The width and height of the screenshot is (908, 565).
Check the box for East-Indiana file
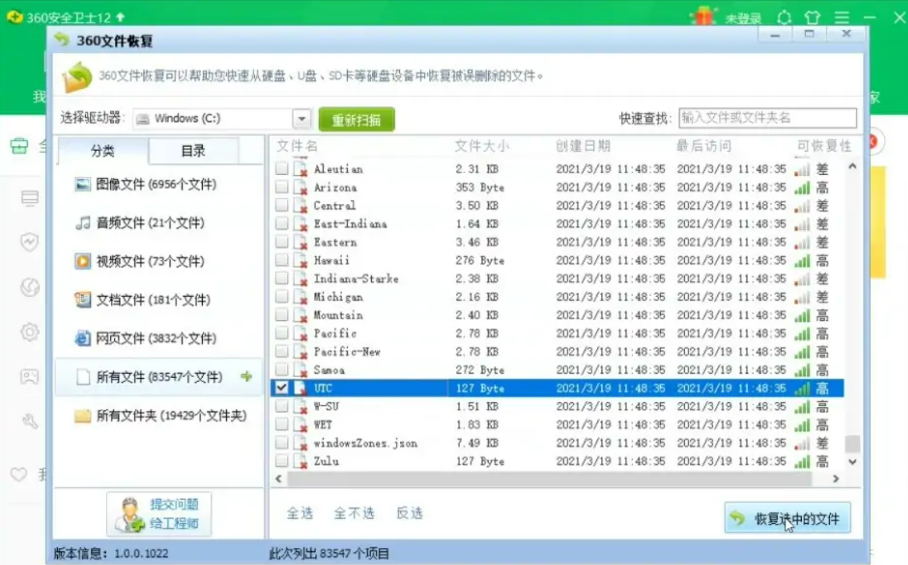coord(281,223)
